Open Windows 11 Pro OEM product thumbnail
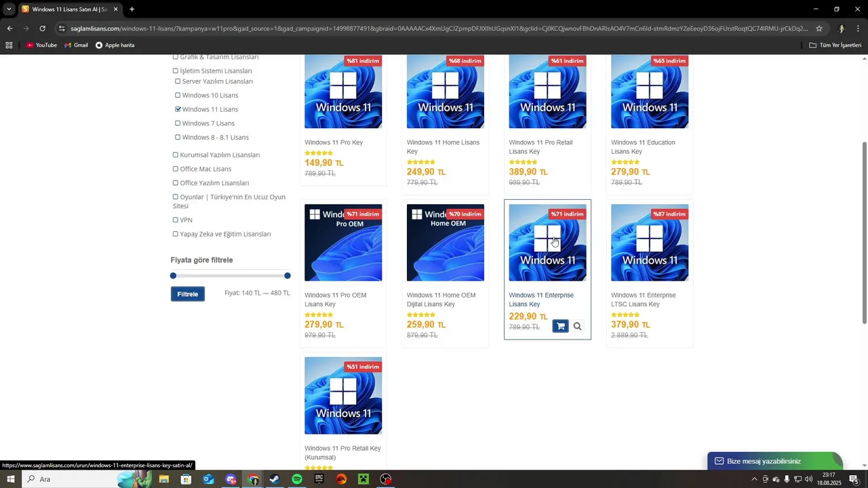Screen dimensions: 868x488 click(x=343, y=243)
